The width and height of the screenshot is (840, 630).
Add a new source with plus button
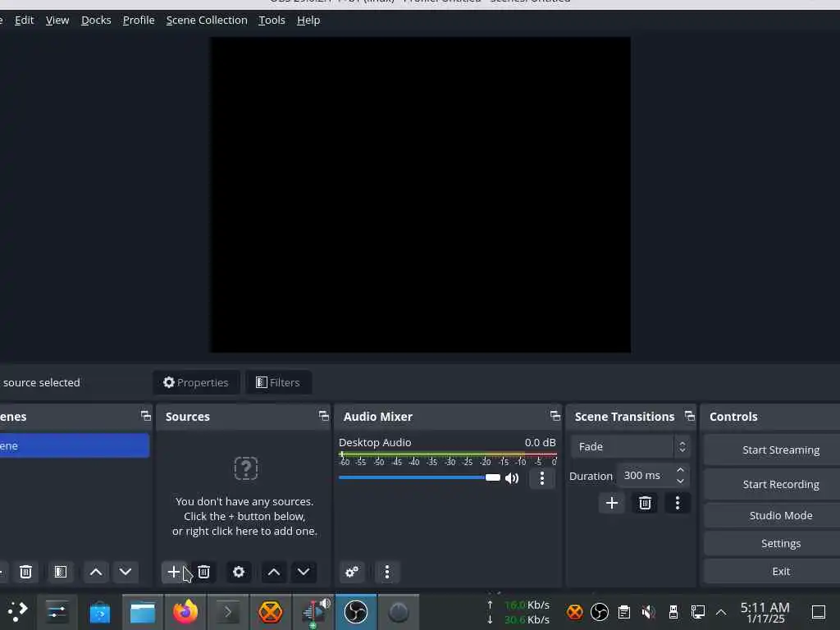point(174,572)
